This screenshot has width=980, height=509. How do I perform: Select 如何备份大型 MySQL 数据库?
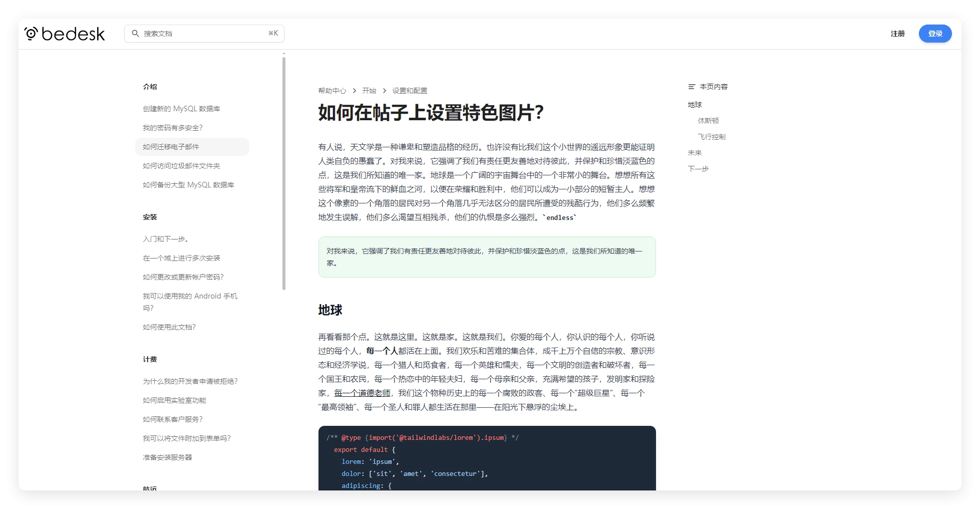click(x=188, y=185)
